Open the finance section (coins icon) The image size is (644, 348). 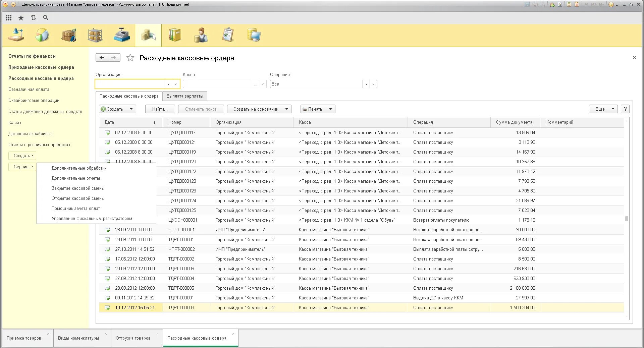(x=148, y=35)
